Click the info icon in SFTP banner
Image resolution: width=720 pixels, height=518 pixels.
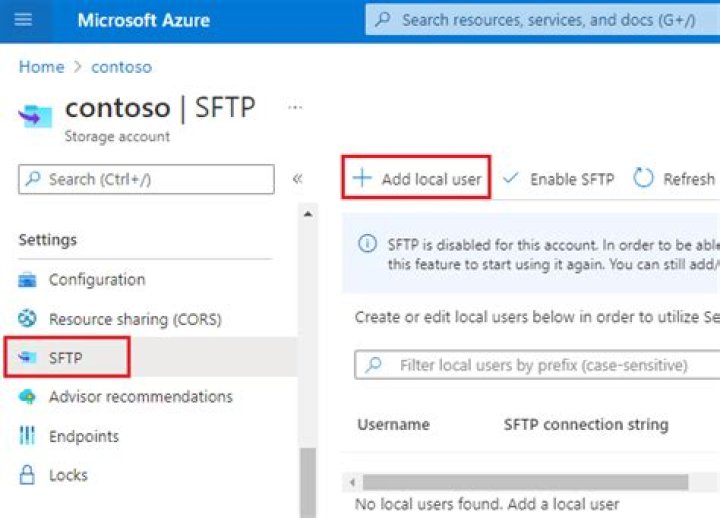(x=367, y=243)
